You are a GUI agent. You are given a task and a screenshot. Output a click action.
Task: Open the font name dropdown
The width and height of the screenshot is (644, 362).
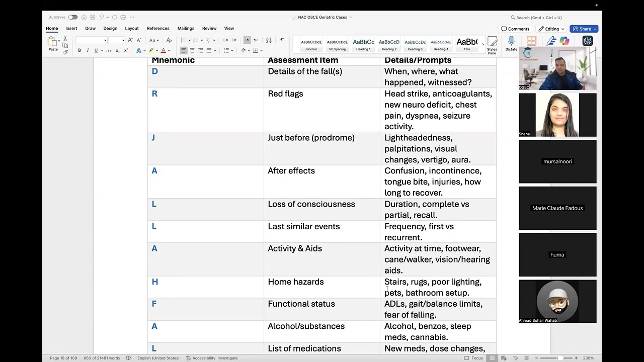click(105, 40)
